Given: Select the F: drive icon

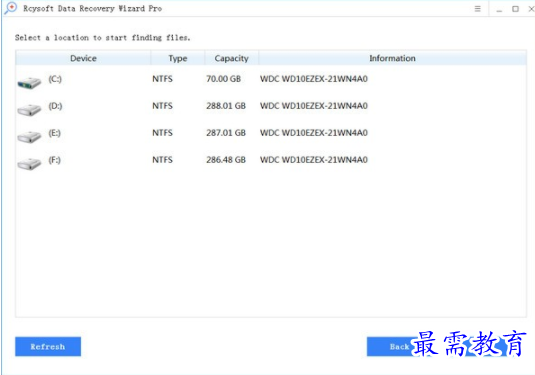Looking at the screenshot, I should pos(29,163).
